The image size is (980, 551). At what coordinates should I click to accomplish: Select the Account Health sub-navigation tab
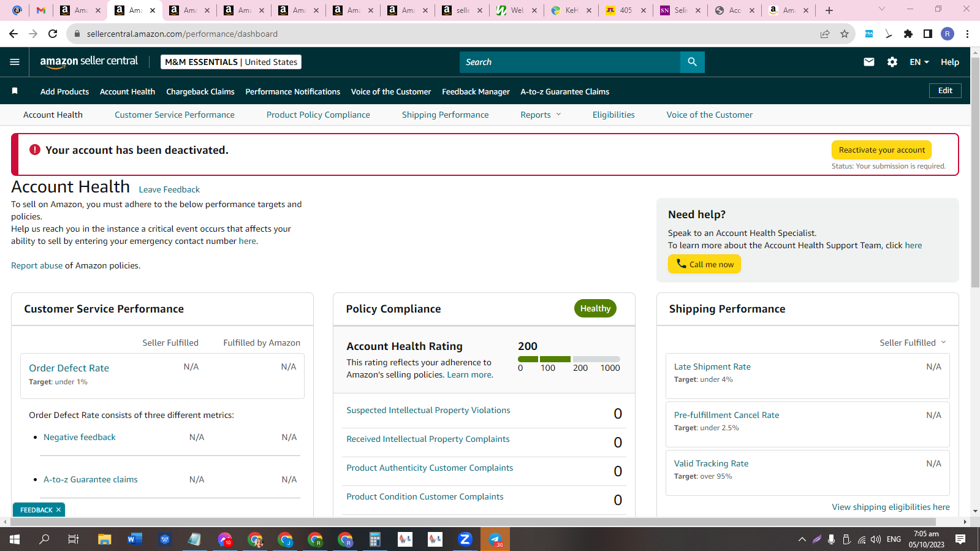pos(53,115)
